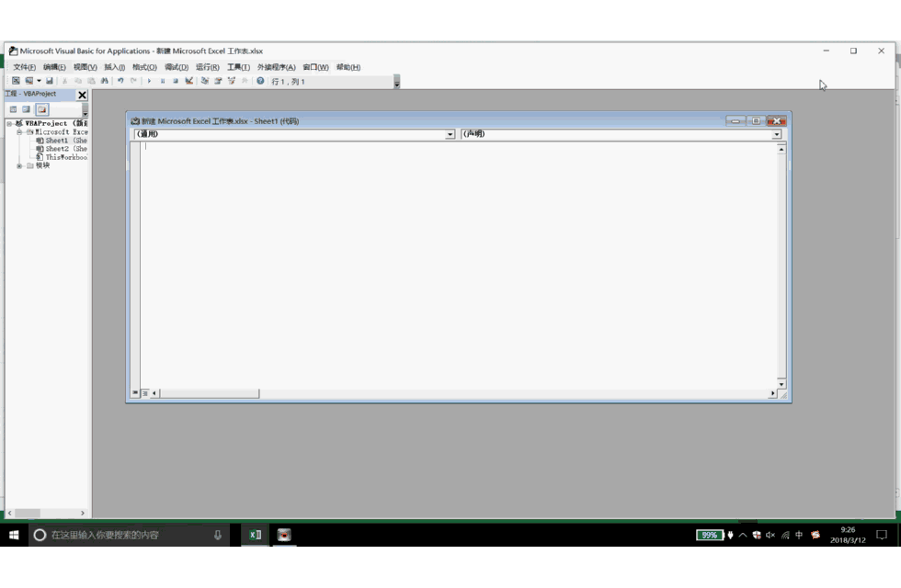
Task: Switch to Procedure View button in code window
Action: [135, 393]
